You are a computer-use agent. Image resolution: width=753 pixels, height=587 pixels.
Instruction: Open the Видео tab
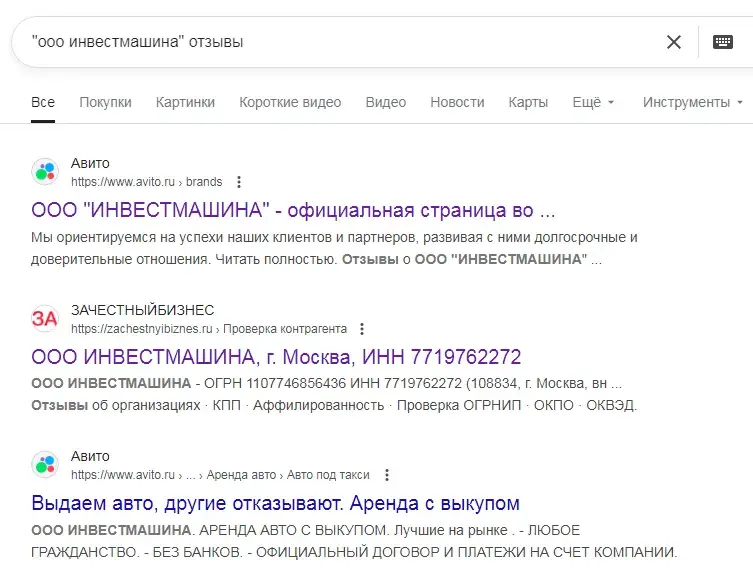tap(386, 102)
